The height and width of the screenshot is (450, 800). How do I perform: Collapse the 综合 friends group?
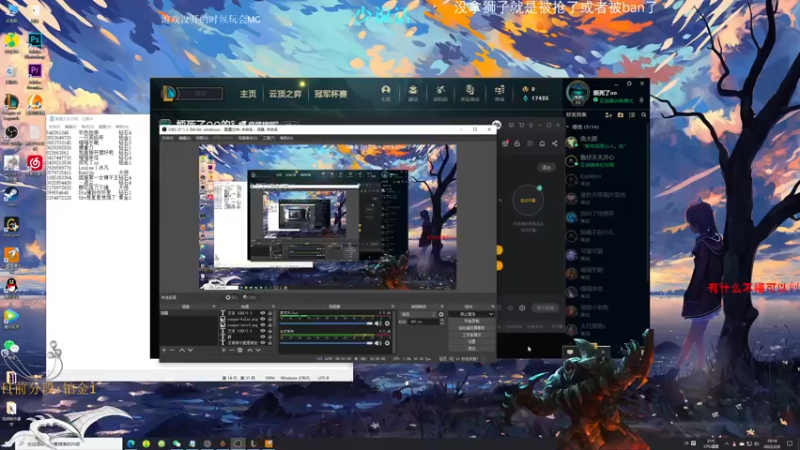[x=568, y=127]
